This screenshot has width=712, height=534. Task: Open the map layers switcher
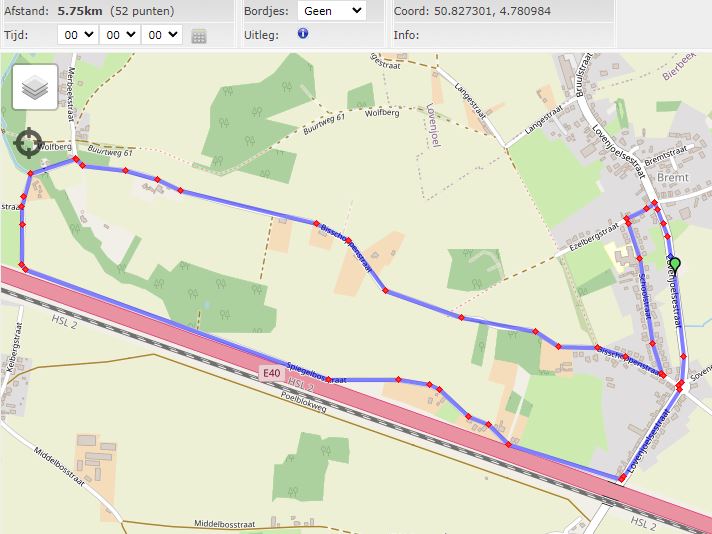(35, 88)
